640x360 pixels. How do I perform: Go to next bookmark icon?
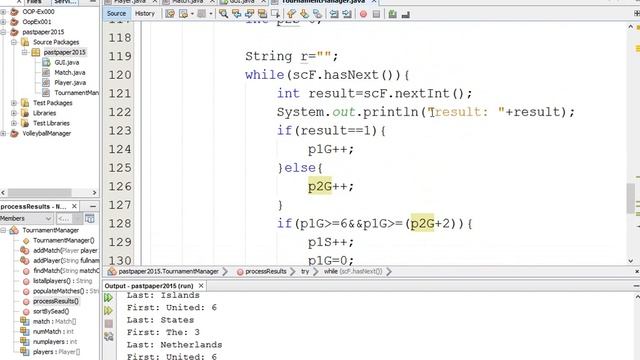pos(304,14)
